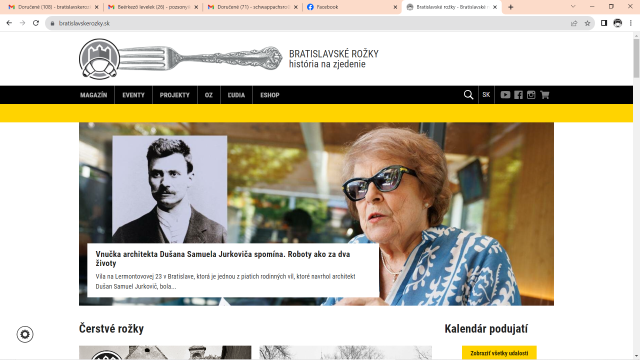Open the first article thumbnail under Čerstvé rožky
Screen dimensions: 640x360
tap(165, 353)
